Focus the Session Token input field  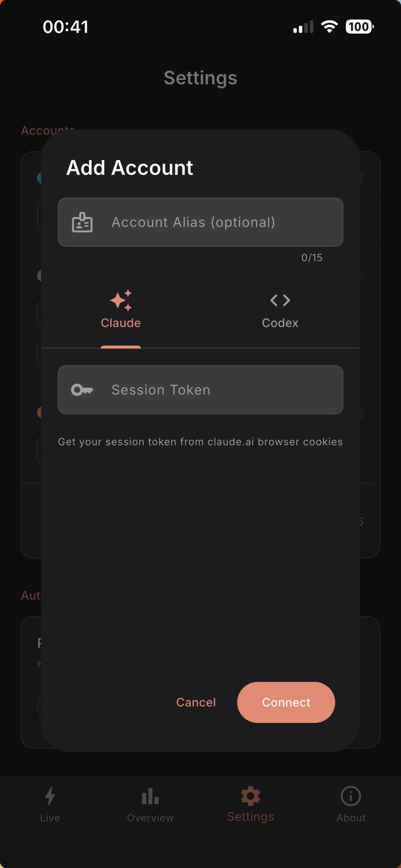pyautogui.click(x=200, y=390)
